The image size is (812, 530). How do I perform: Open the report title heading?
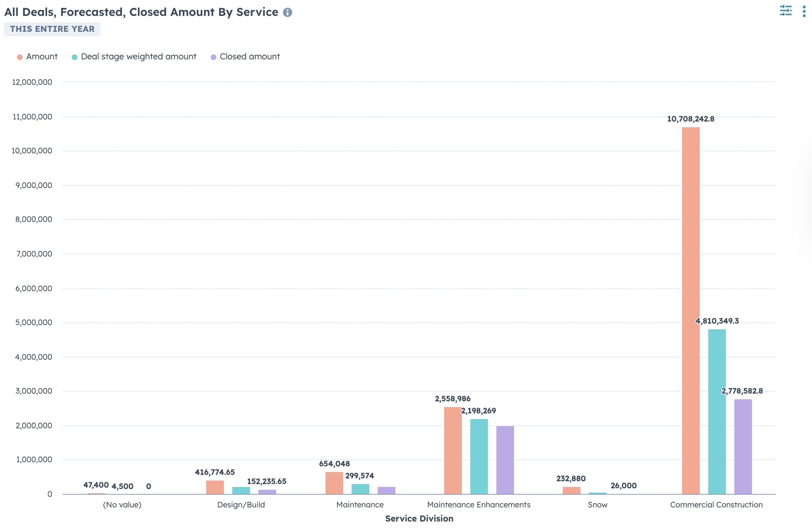[x=141, y=12]
